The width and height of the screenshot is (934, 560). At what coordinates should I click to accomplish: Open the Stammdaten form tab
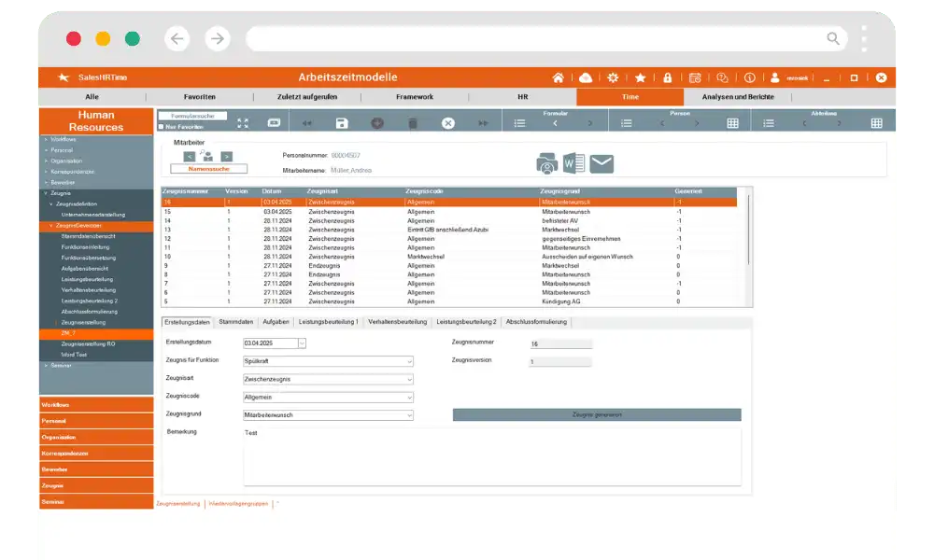tap(236, 322)
